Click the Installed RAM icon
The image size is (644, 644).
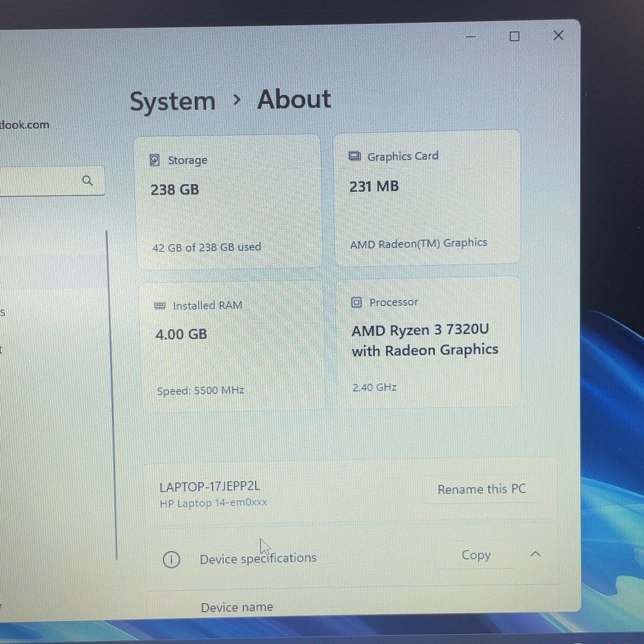coord(160,305)
